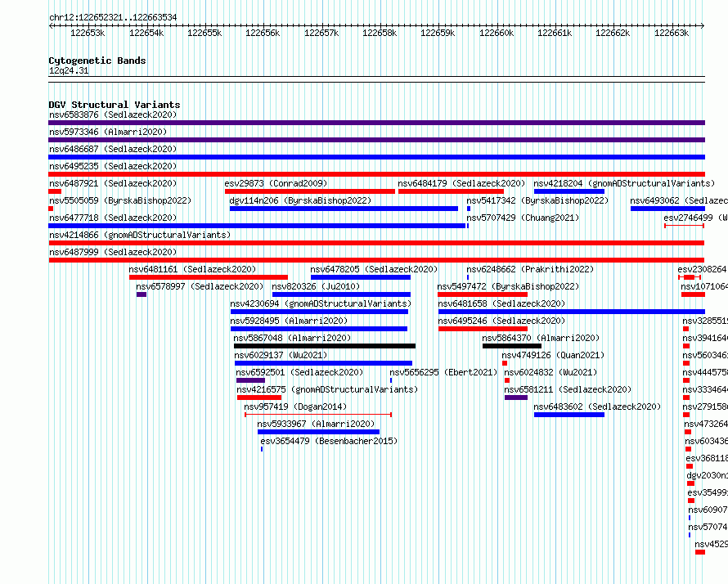Select the 122663k ruler tick label
The height and width of the screenshot is (584, 728).
click(x=672, y=33)
